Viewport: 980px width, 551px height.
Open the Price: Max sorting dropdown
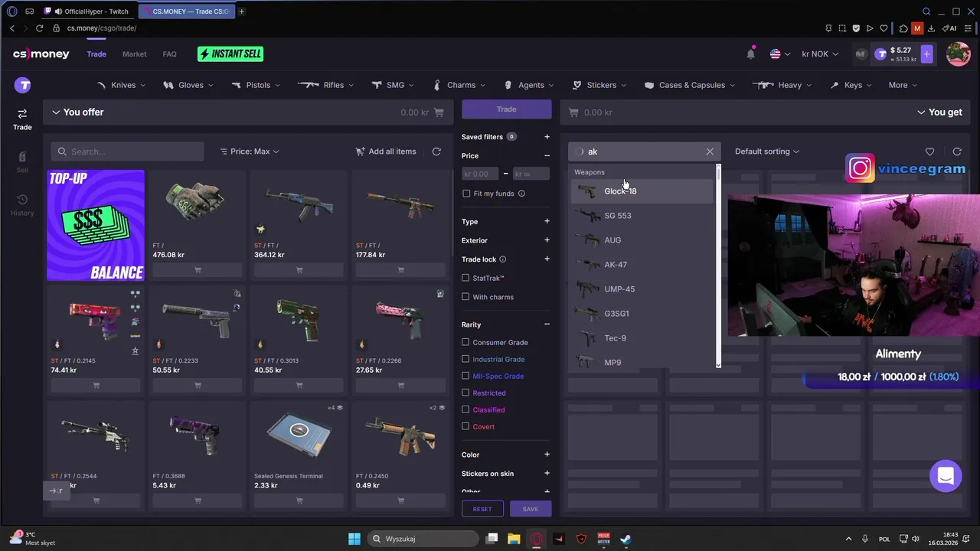pyautogui.click(x=250, y=152)
